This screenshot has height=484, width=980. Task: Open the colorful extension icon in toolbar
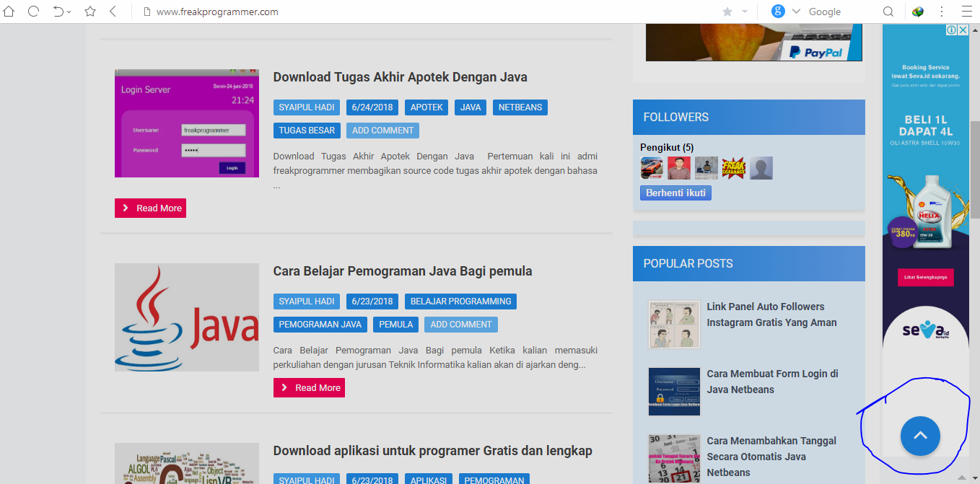coord(918,12)
